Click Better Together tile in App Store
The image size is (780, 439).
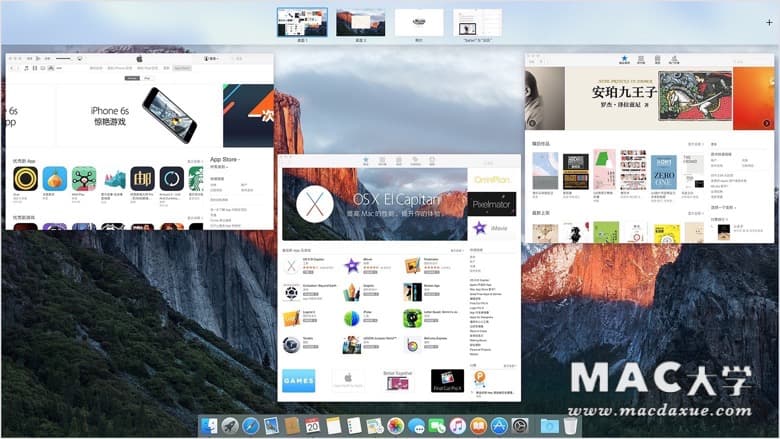[397, 381]
